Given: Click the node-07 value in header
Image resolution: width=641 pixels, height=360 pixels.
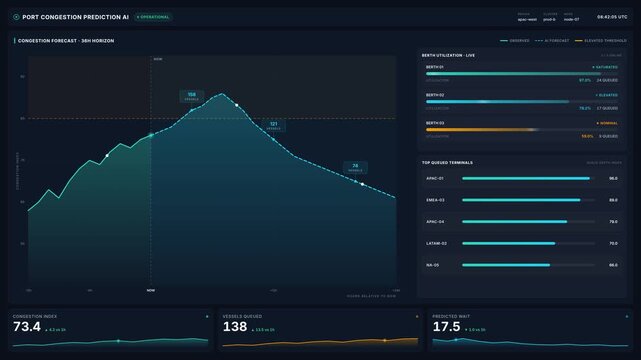Looking at the screenshot, I should (x=572, y=20).
